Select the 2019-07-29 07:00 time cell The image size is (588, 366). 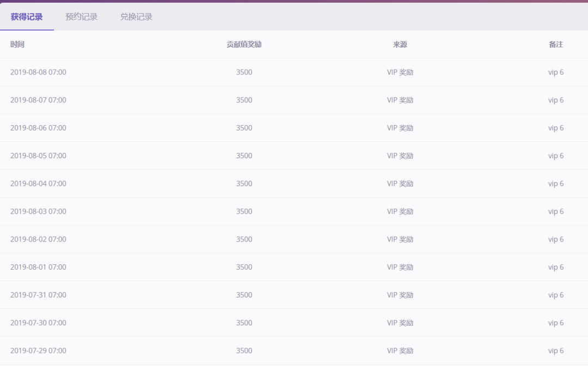pyautogui.click(x=38, y=351)
